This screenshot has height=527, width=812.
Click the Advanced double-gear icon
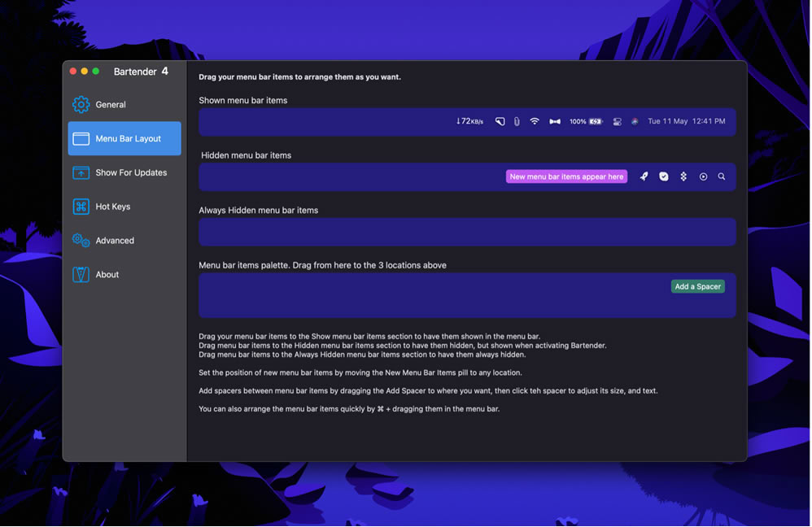tap(81, 240)
